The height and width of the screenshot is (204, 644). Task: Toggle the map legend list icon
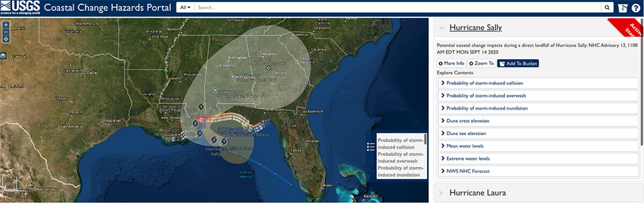point(370,147)
